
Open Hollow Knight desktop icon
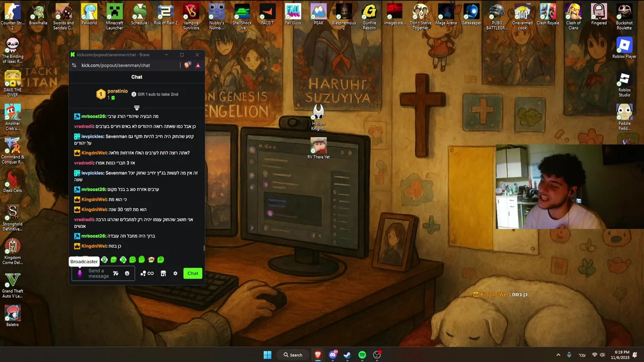[318, 118]
